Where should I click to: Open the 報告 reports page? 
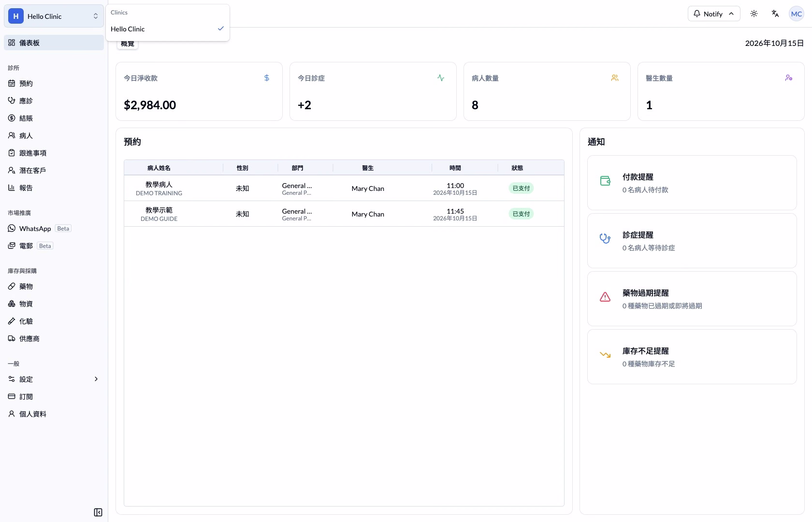pos(54,188)
